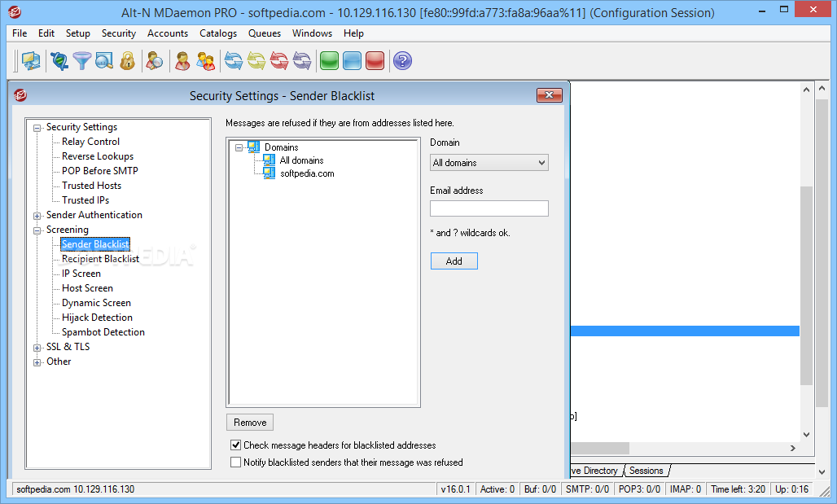Open the Catalogs menu
The width and height of the screenshot is (837, 504).
(x=218, y=33)
